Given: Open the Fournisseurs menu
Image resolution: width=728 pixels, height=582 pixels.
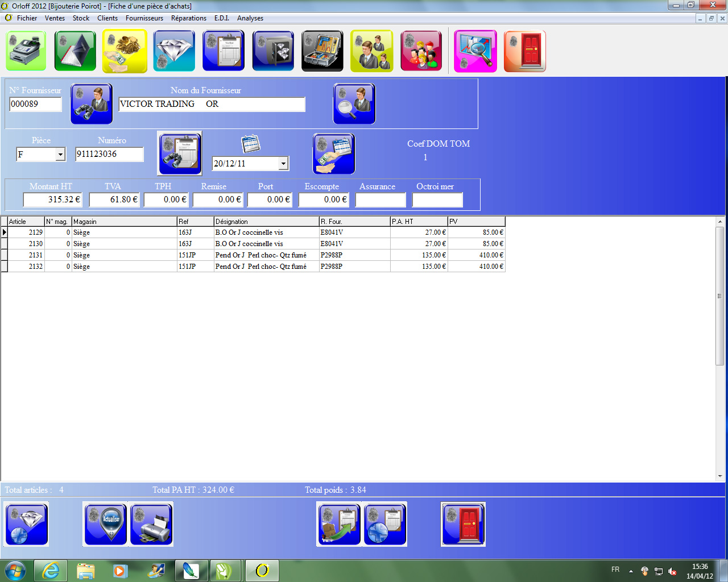Looking at the screenshot, I should [x=144, y=18].
